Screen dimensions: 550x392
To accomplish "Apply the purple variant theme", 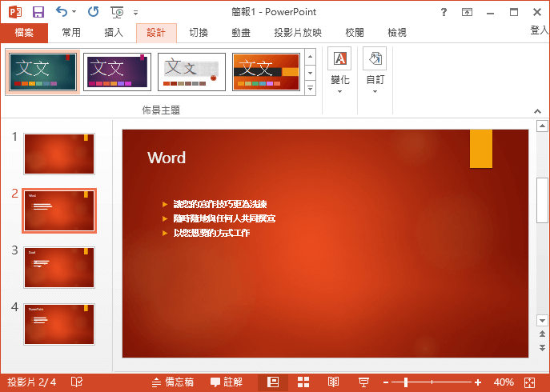I will [x=117, y=72].
